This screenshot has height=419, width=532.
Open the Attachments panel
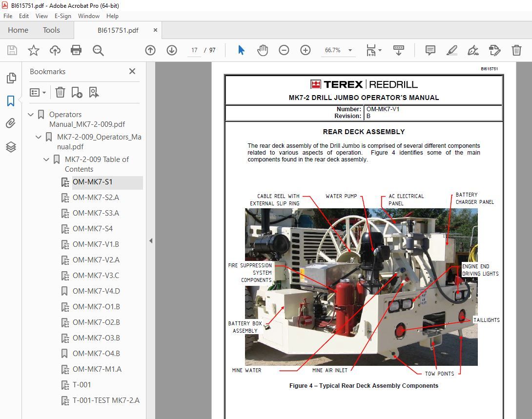[x=11, y=123]
